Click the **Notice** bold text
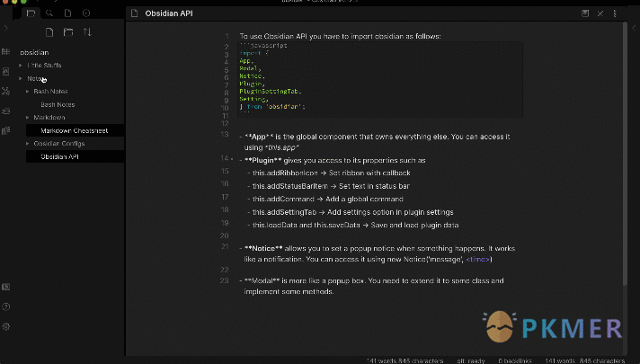This screenshot has height=364, width=640. [x=263, y=249]
